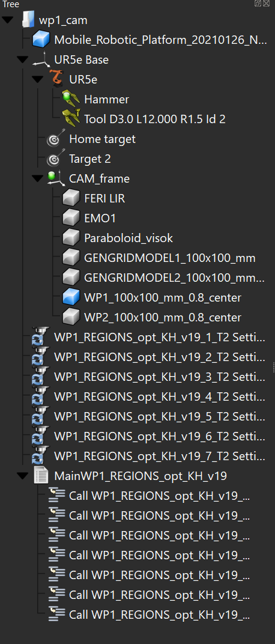
Task: Collapse the CAM_frame node
Action: [38, 178]
